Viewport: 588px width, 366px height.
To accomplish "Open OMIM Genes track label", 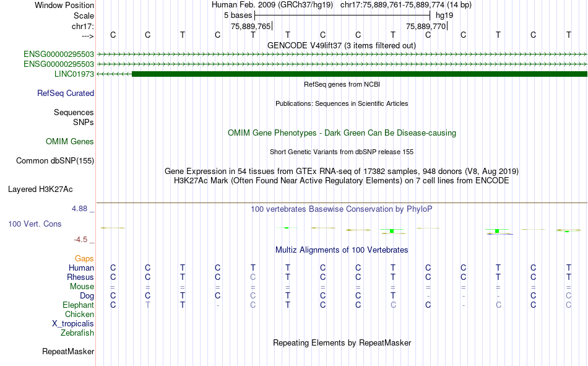I will (69, 142).
